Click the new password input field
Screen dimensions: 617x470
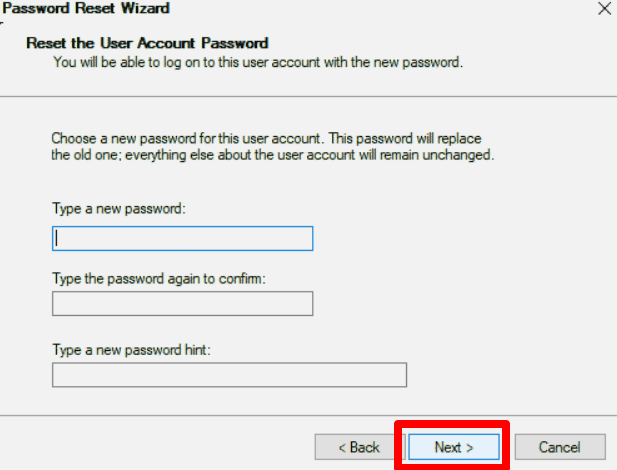coord(182,238)
